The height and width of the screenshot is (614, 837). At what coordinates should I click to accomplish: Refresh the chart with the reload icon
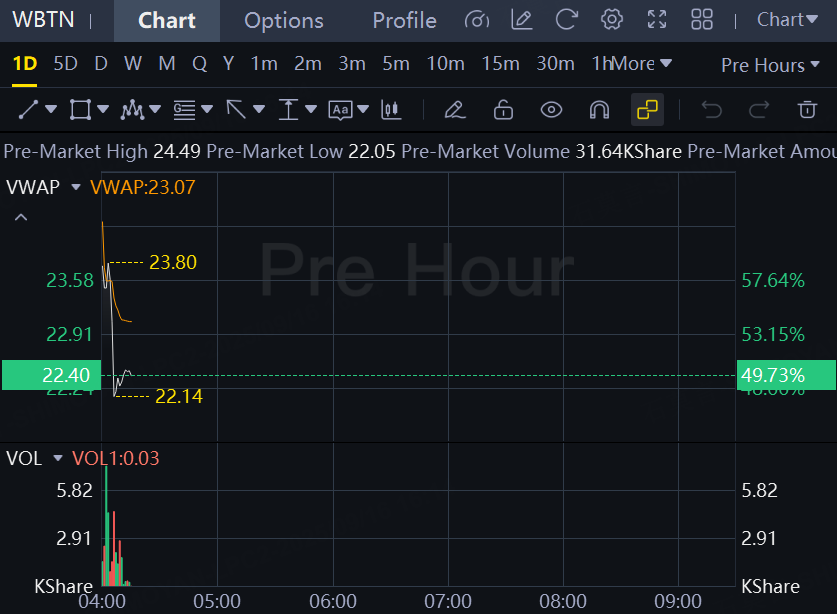[x=567, y=20]
